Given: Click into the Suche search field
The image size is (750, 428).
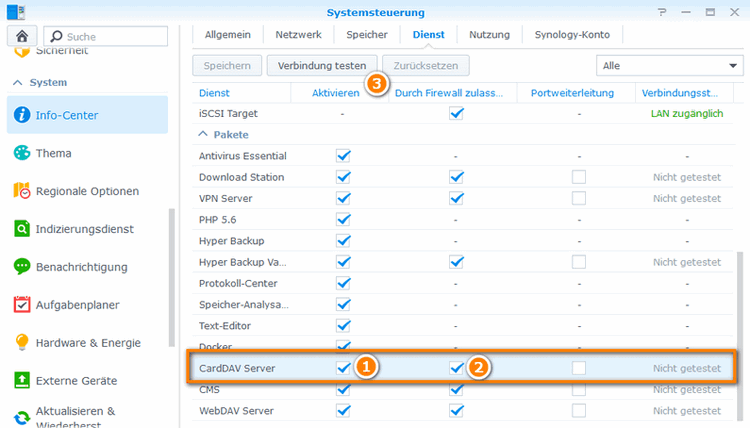Looking at the screenshot, I should click(x=106, y=36).
